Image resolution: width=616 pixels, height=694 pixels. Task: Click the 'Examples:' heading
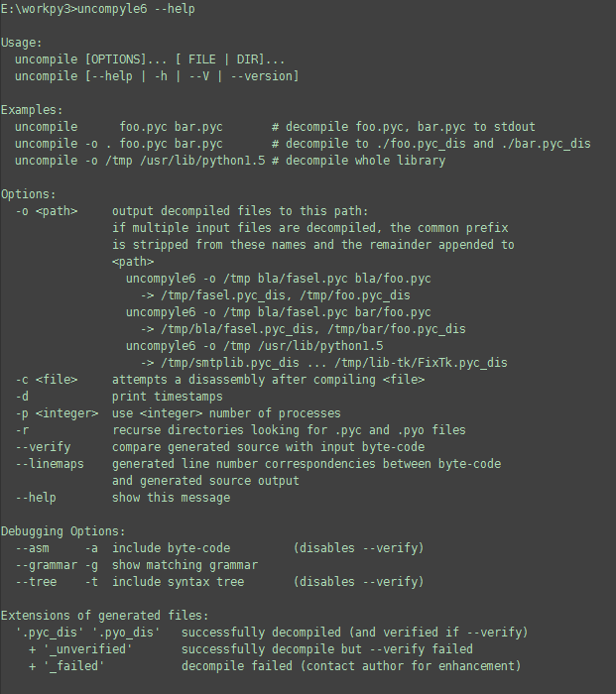click(32, 110)
